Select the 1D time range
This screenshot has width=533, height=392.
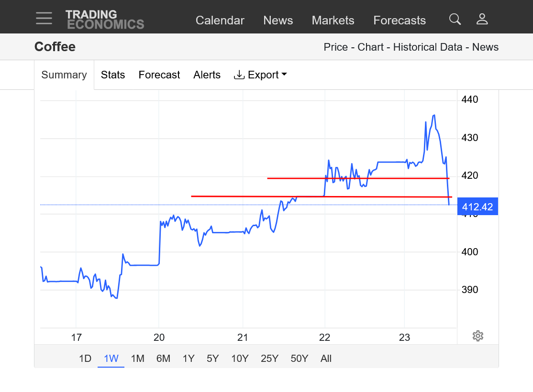click(85, 359)
